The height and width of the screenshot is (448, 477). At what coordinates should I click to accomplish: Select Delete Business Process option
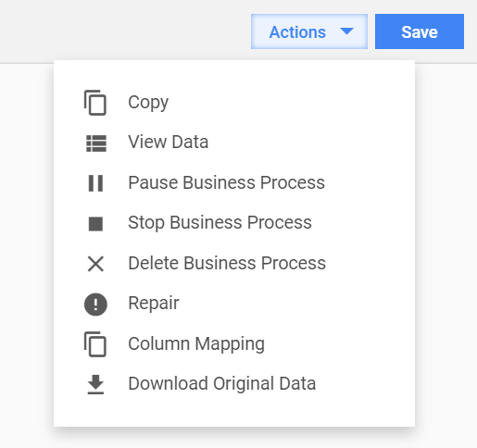(x=234, y=263)
